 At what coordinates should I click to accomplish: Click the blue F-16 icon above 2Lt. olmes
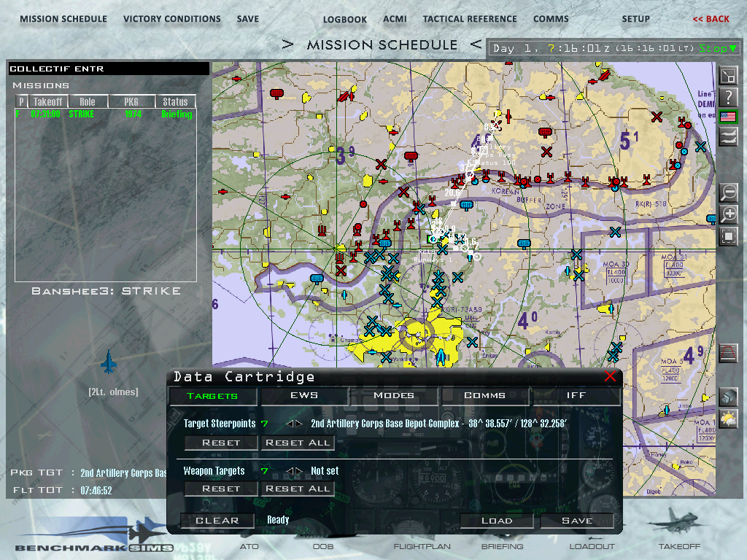pyautogui.click(x=109, y=362)
